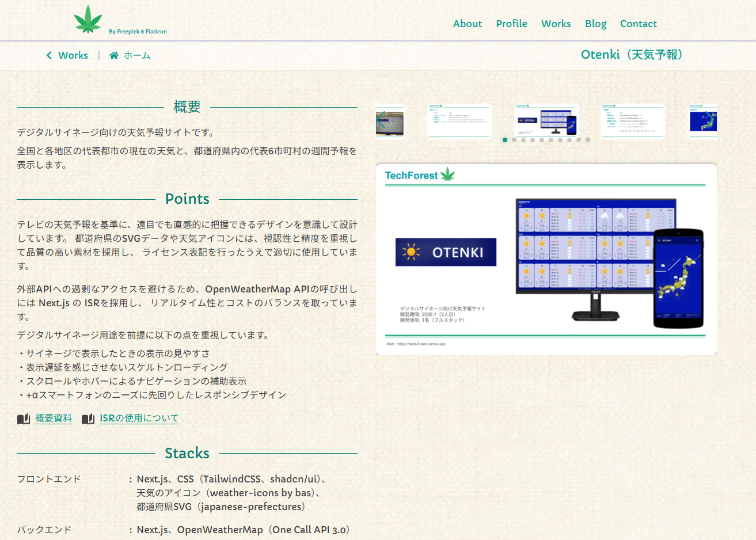Open the Profile menu item
Image resolution: width=756 pixels, height=540 pixels.
point(512,24)
